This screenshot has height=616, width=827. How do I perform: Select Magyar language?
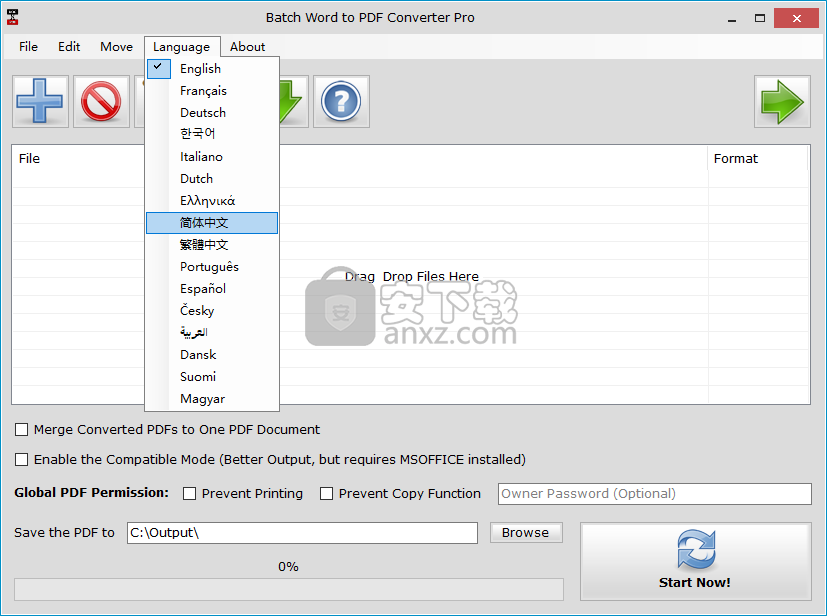(x=212, y=399)
